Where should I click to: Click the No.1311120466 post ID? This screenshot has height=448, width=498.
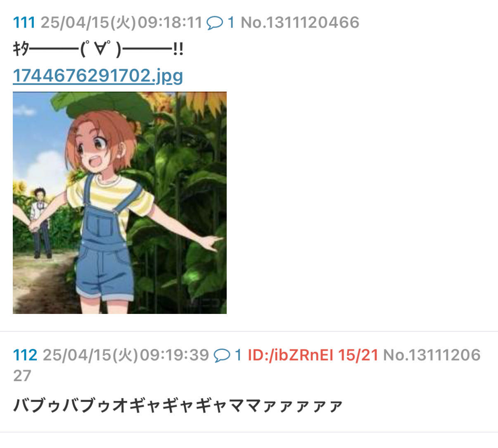(x=300, y=22)
